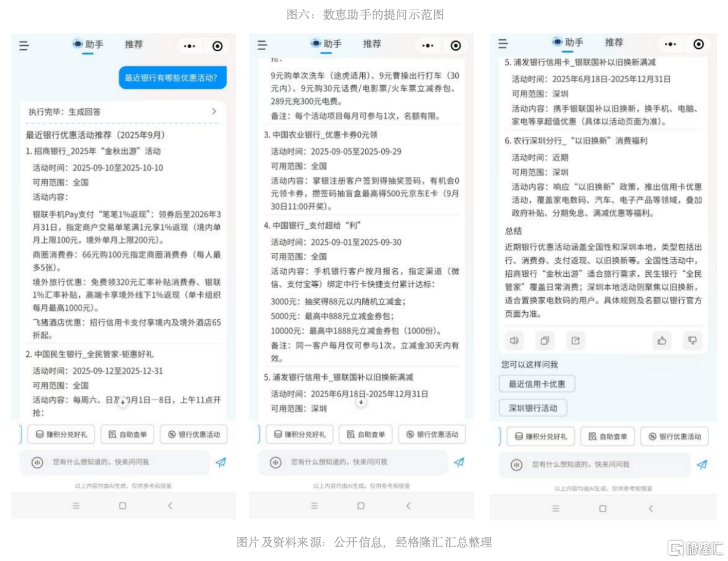This screenshot has width=728, height=561.
Task: Tap scroll-down arrow in left phone chat
Action: tap(122, 403)
